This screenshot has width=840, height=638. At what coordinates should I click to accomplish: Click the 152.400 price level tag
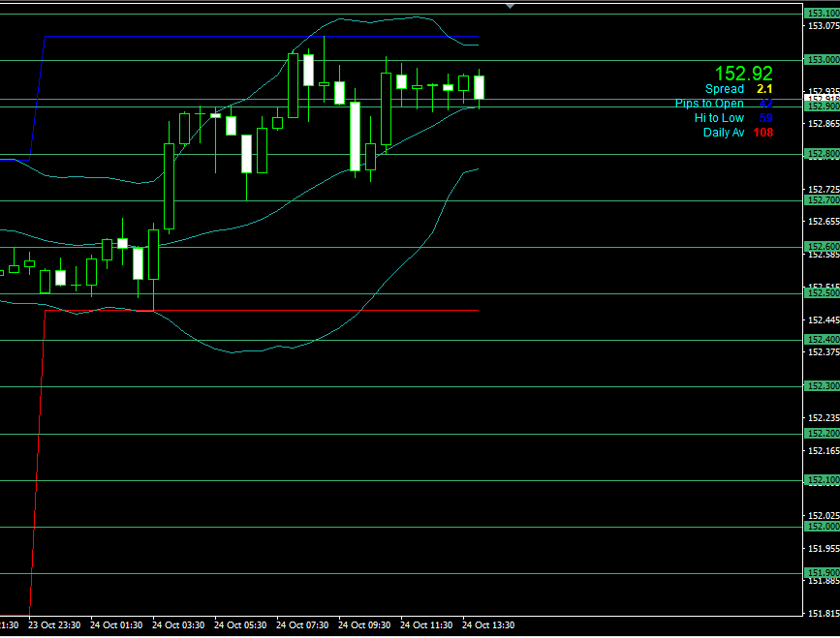[x=822, y=340]
